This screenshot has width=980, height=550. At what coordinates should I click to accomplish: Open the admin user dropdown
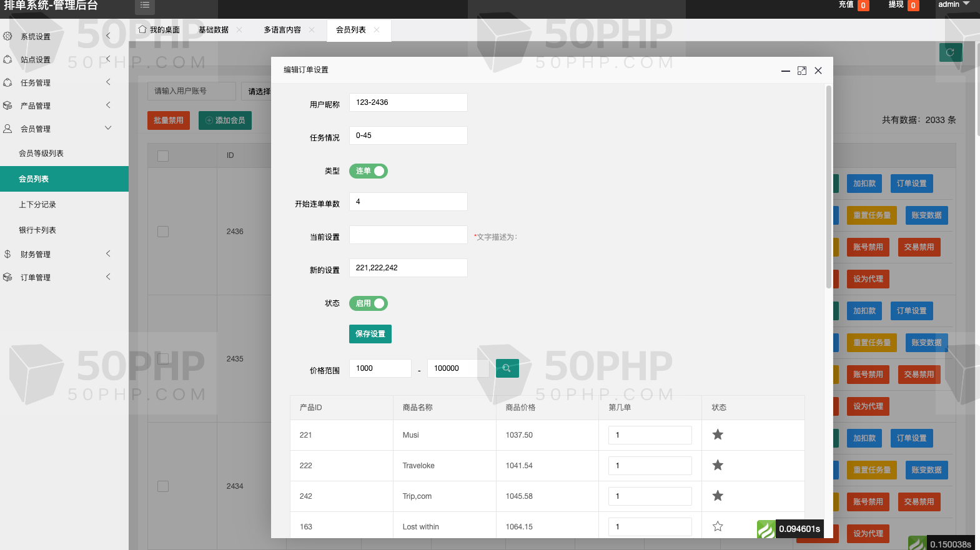953,5
